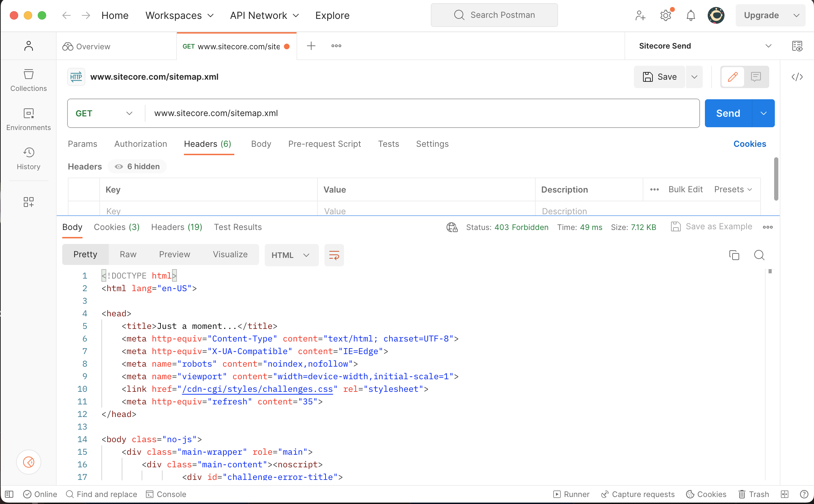Open the user avatar menu
Image resolution: width=814 pixels, height=504 pixels.
(x=716, y=15)
